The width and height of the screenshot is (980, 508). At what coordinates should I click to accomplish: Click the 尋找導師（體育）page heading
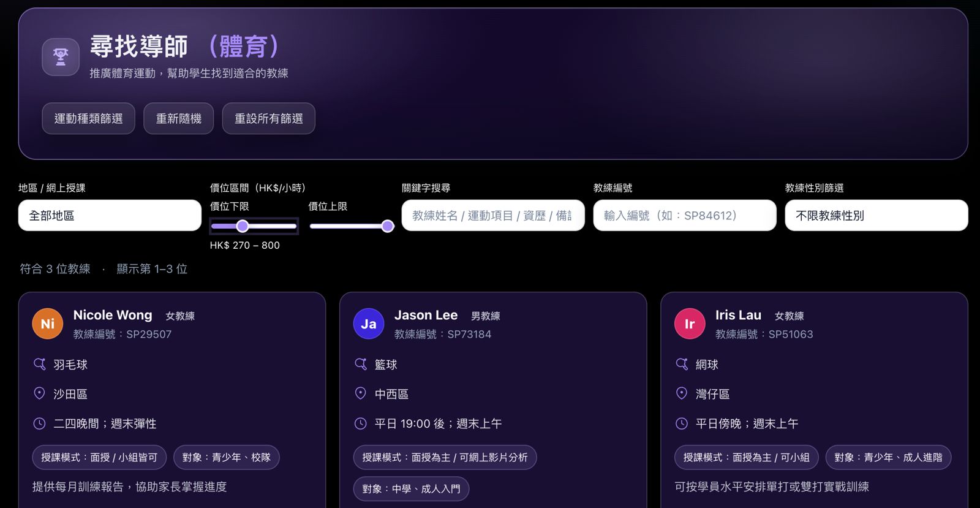pos(185,46)
